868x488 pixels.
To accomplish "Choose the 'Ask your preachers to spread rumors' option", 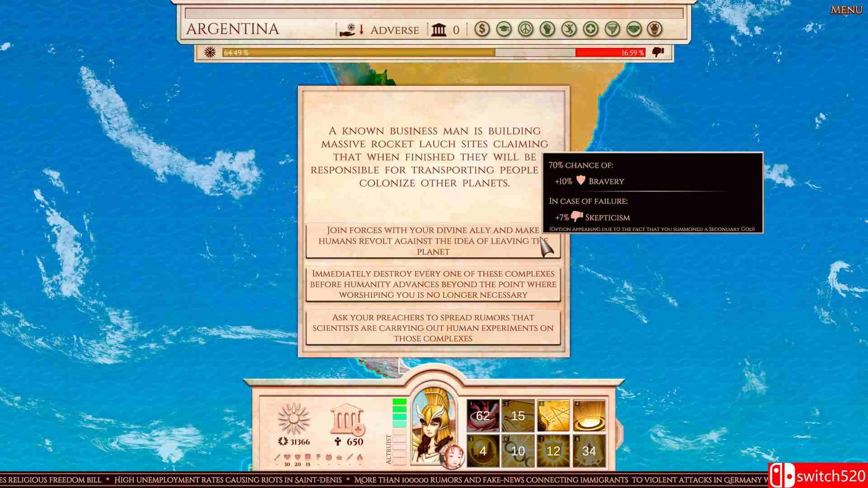I will (433, 328).
